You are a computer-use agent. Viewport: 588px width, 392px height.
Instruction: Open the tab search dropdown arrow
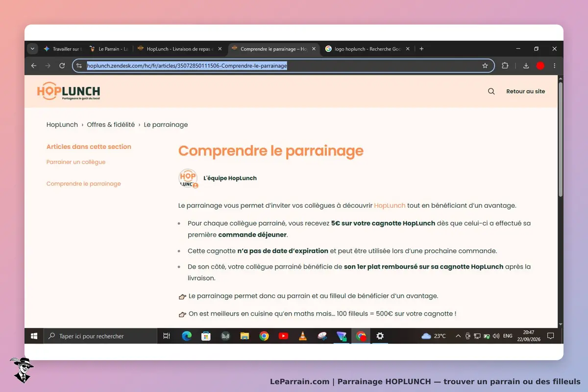tap(32, 49)
